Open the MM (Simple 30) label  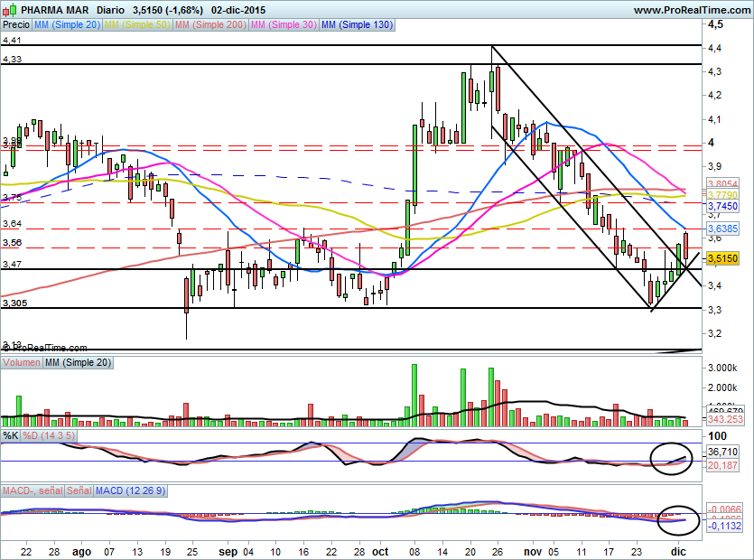(284, 24)
